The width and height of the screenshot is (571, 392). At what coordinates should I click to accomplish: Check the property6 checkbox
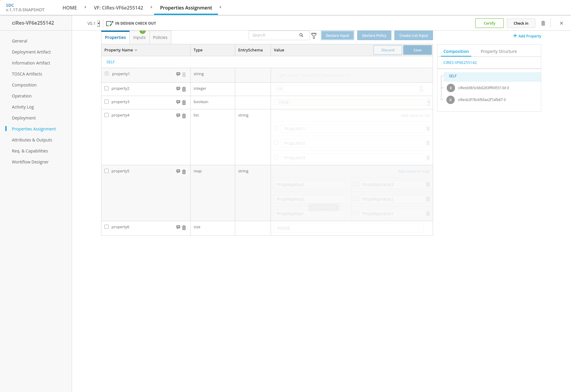click(x=106, y=227)
